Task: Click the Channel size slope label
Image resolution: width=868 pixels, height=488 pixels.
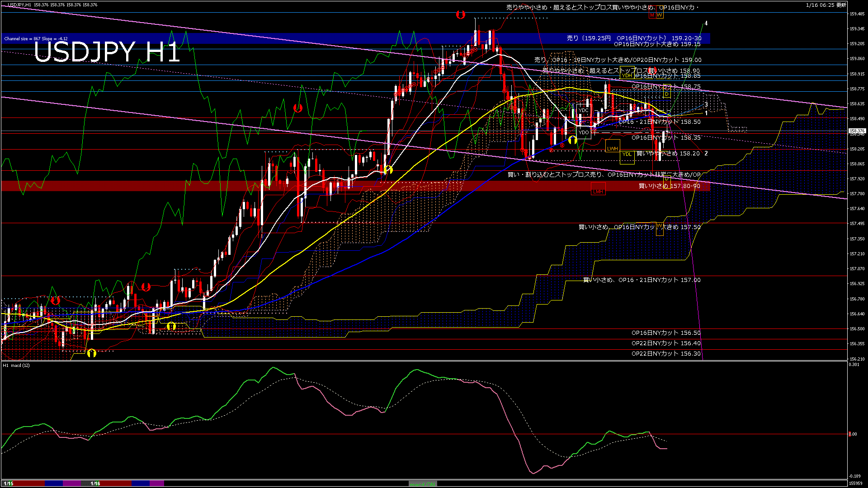Action: [x=36, y=39]
